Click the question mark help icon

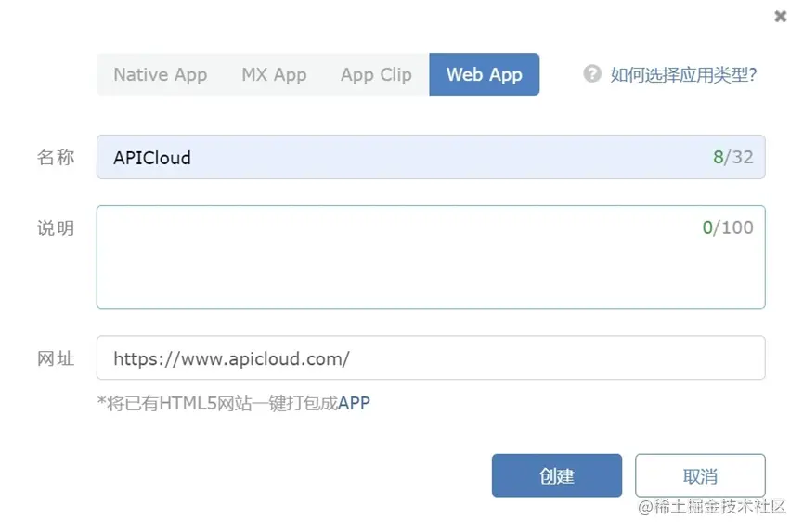click(x=592, y=73)
